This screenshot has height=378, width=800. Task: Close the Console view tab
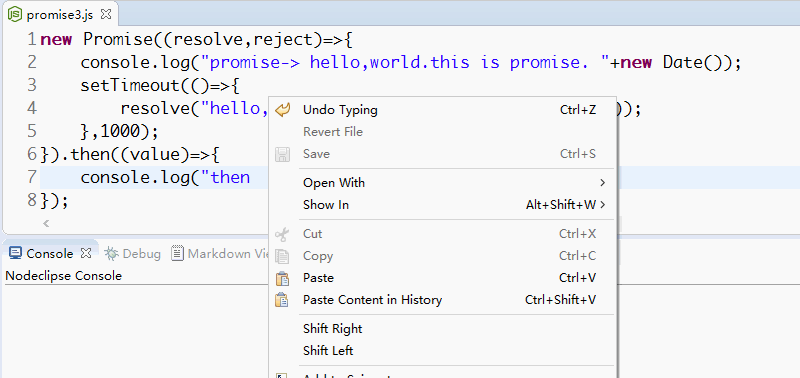pyautogui.click(x=86, y=253)
